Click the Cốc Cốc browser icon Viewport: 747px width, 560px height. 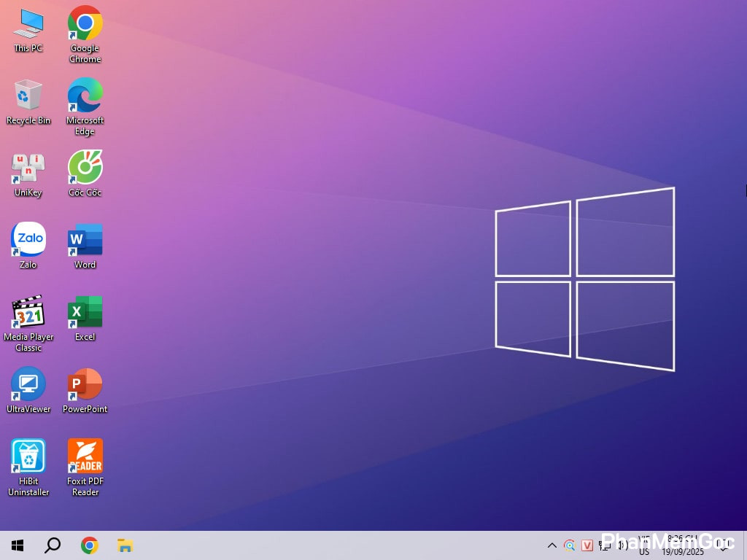point(85,168)
